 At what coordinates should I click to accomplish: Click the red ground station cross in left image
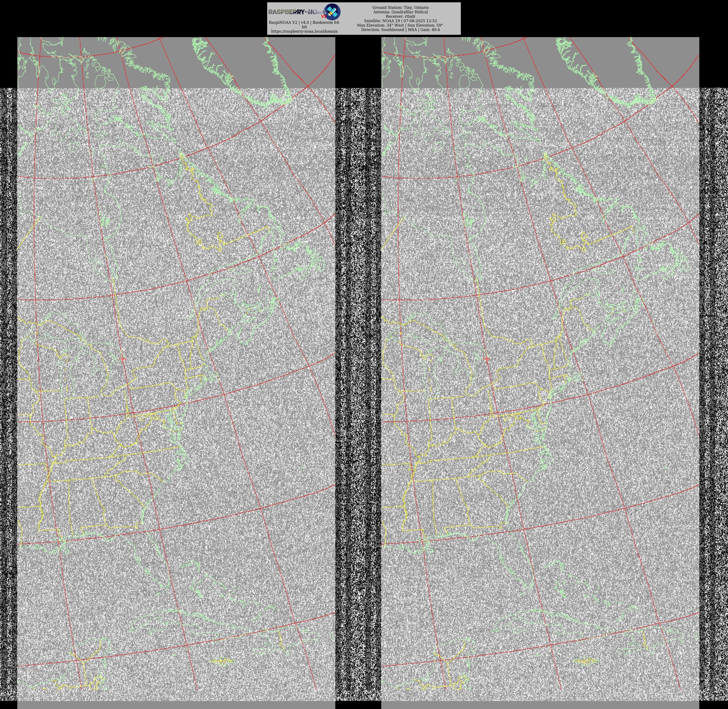pos(123,359)
